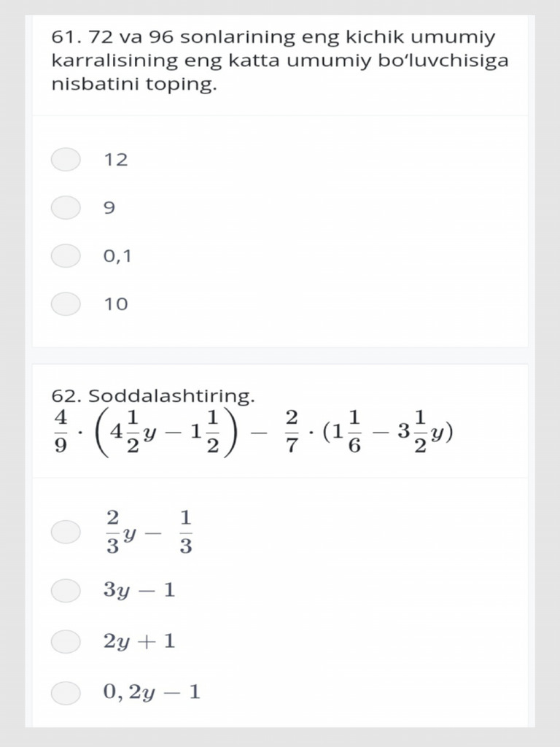
Task: Click the answer label text '10'
Action: [116, 304]
